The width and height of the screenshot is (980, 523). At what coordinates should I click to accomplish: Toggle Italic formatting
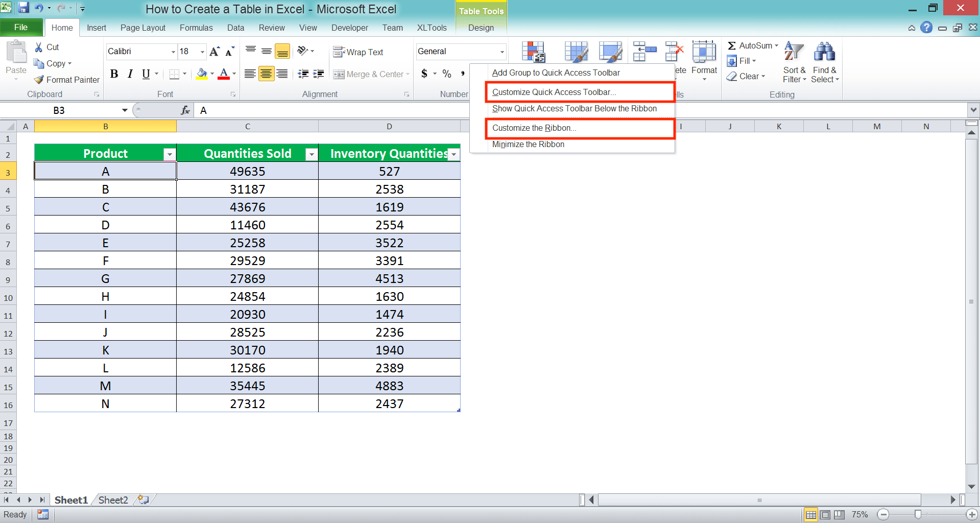click(x=130, y=74)
